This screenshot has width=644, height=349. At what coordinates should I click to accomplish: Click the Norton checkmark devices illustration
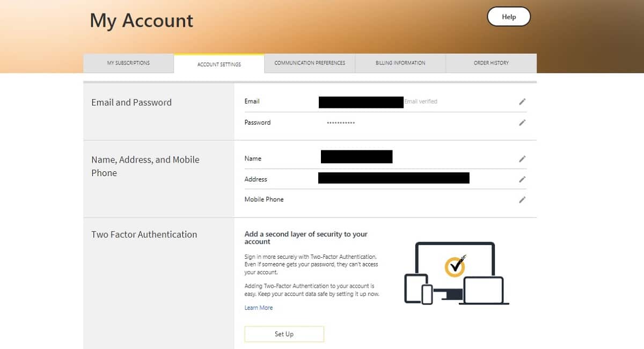coord(456,273)
